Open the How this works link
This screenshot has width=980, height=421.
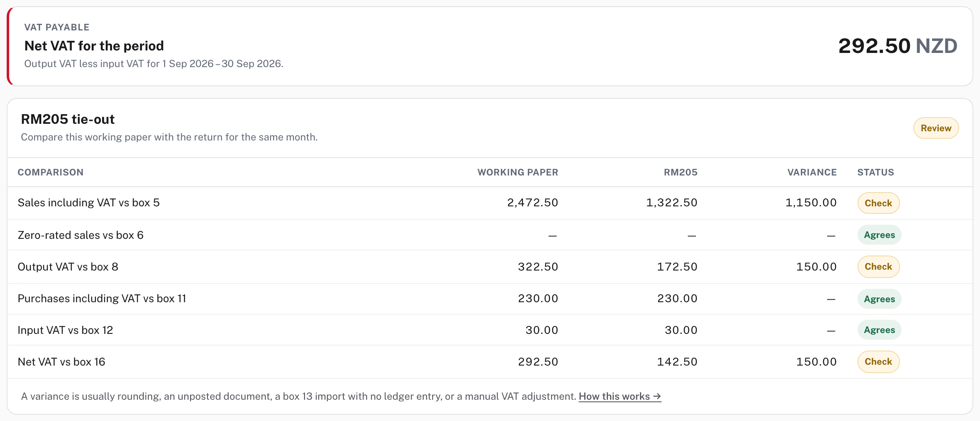click(x=620, y=396)
